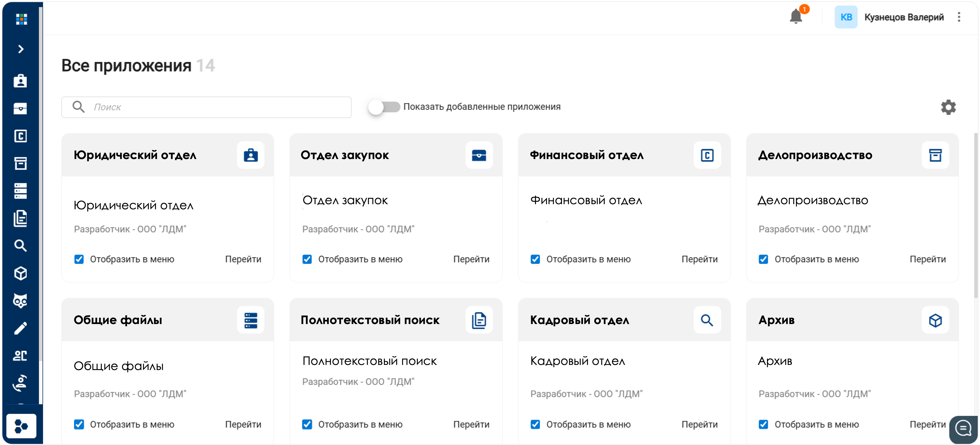980x445 pixels.
Task: Open the Финансовый отдел icon in sidebar
Action: (20, 136)
